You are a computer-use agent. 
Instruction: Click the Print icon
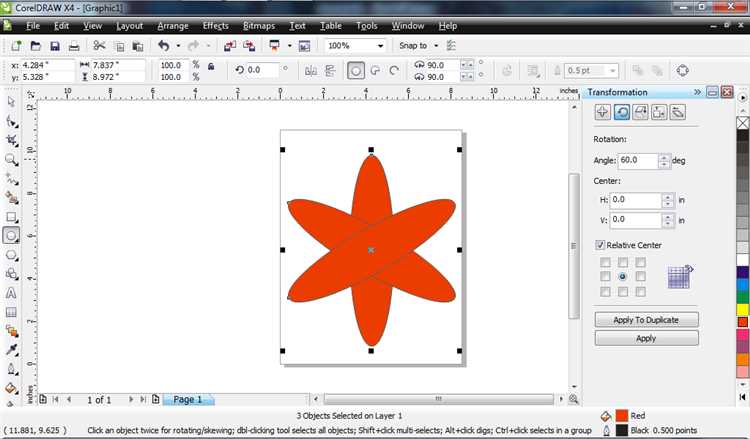[74, 46]
